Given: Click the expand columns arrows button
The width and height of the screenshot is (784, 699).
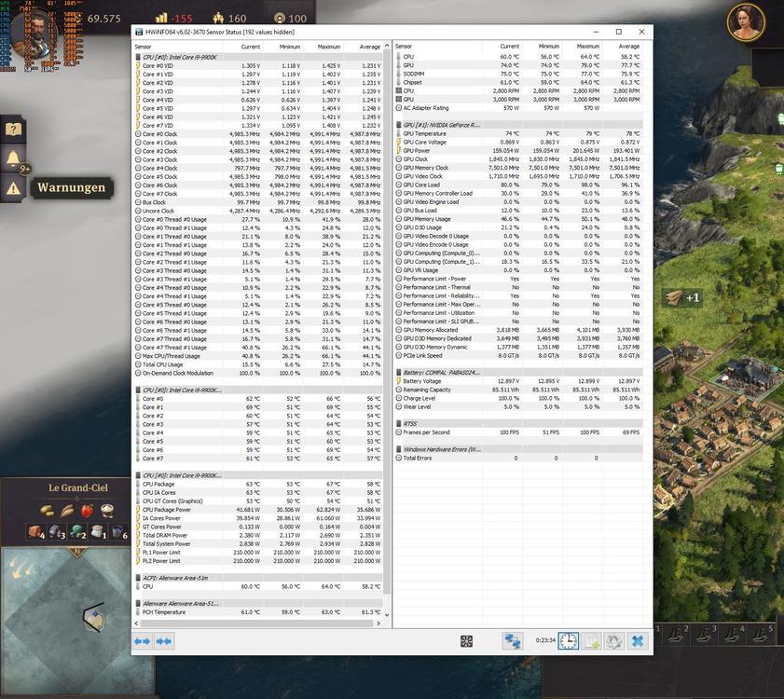Looking at the screenshot, I should [x=142, y=641].
